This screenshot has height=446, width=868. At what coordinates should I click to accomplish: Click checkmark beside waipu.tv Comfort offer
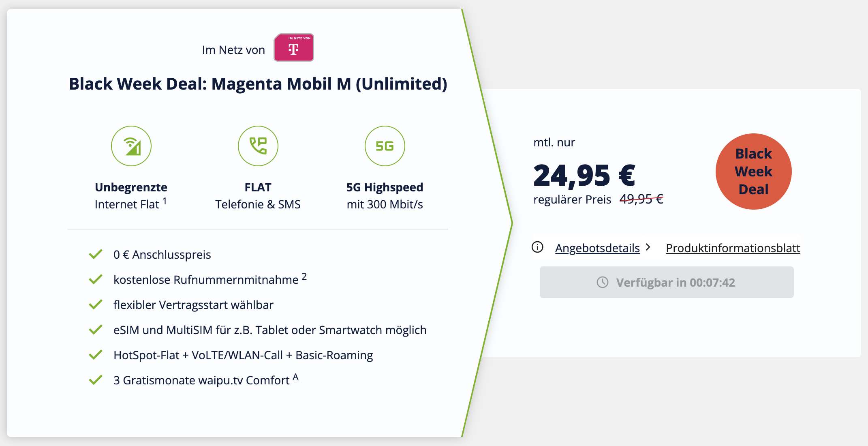[96, 380]
